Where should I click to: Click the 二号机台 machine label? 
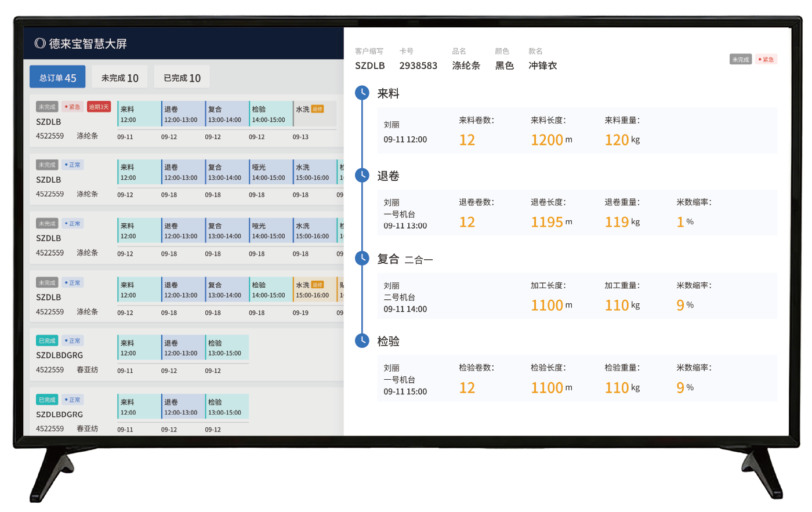click(x=399, y=297)
